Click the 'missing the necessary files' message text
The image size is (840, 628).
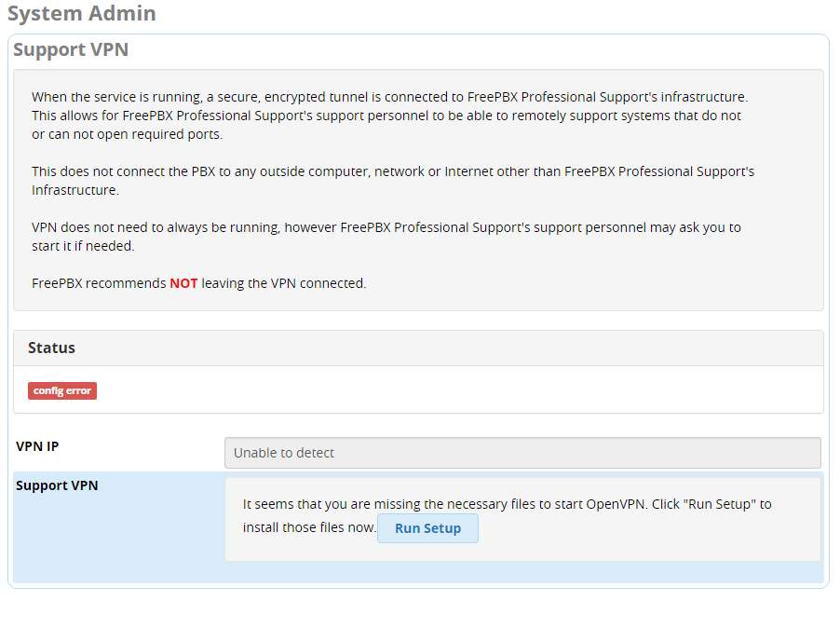click(x=507, y=504)
